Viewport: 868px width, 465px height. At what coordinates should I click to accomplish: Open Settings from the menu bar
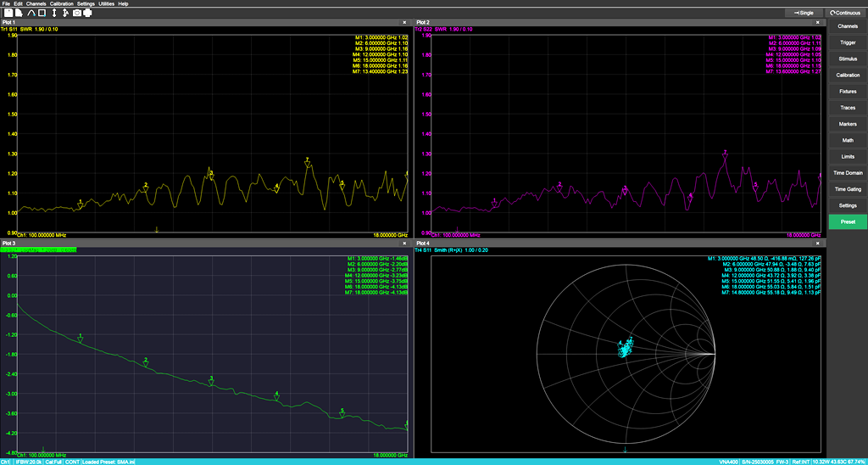click(86, 3)
